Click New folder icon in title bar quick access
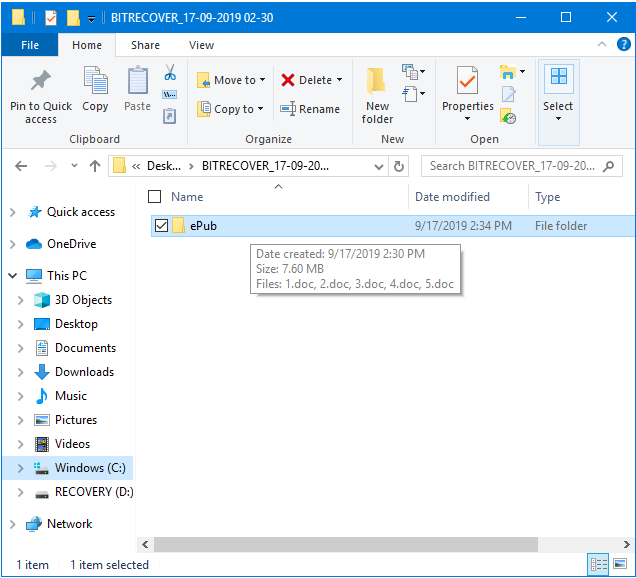 [73, 18]
